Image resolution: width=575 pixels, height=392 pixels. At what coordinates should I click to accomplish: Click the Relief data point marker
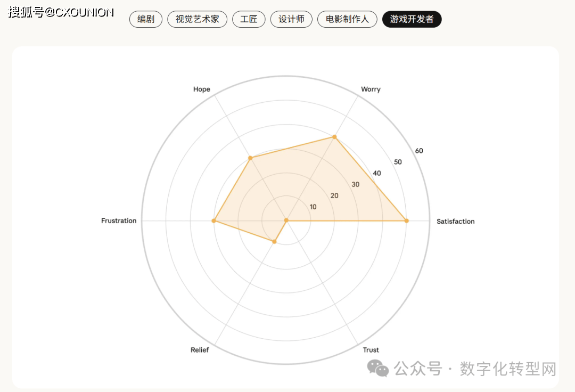(x=274, y=242)
